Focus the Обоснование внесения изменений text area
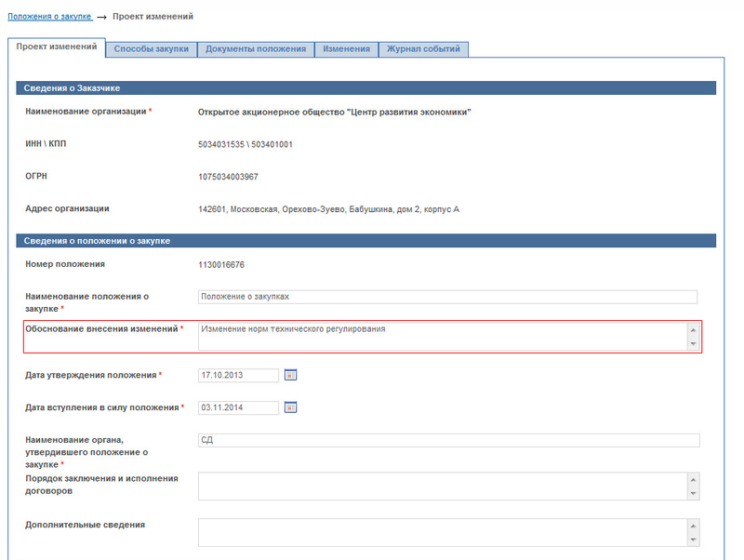744x560 pixels. click(x=442, y=337)
